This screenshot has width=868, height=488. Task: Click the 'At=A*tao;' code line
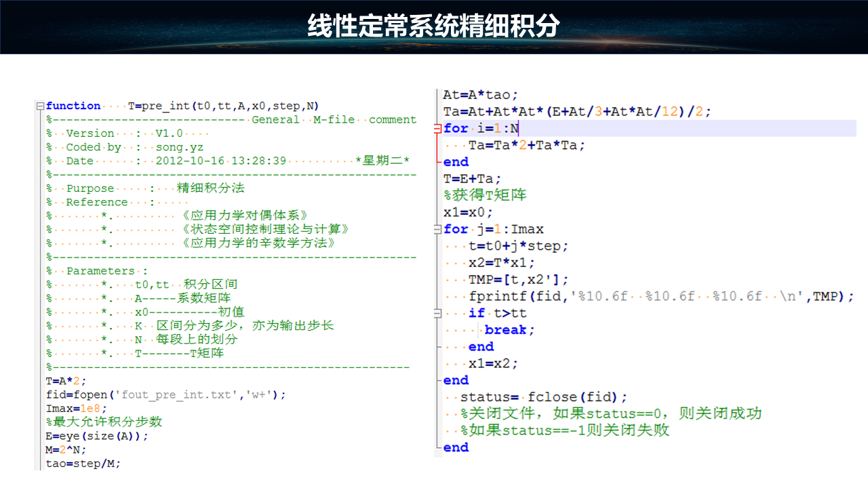(x=480, y=95)
